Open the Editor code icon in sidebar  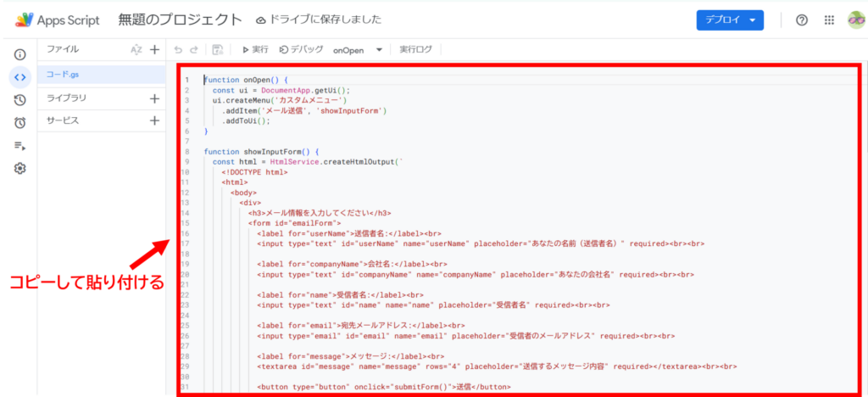[x=20, y=77]
